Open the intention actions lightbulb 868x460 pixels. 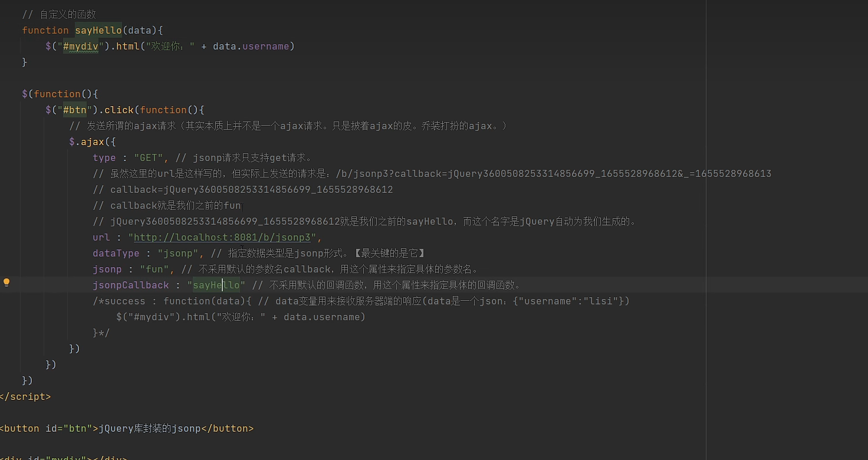click(6, 282)
